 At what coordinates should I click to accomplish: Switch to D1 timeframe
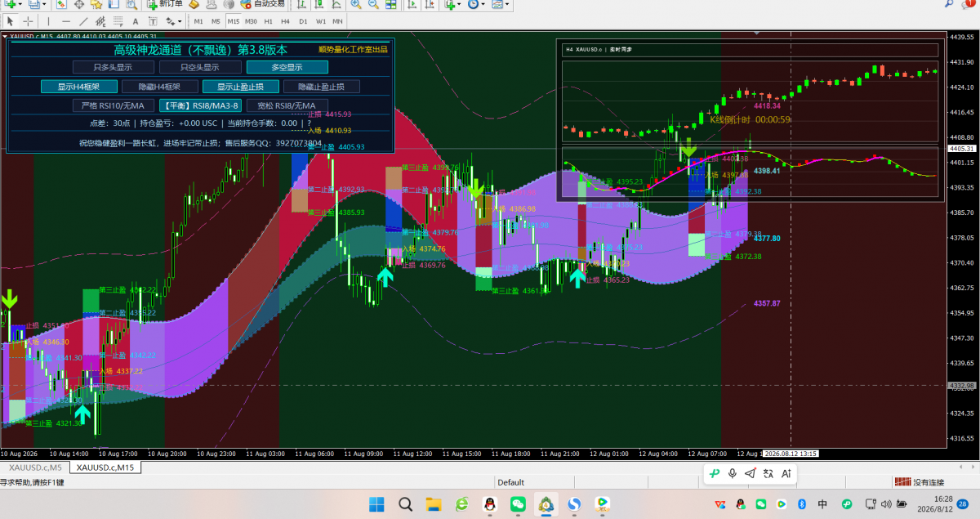point(303,21)
